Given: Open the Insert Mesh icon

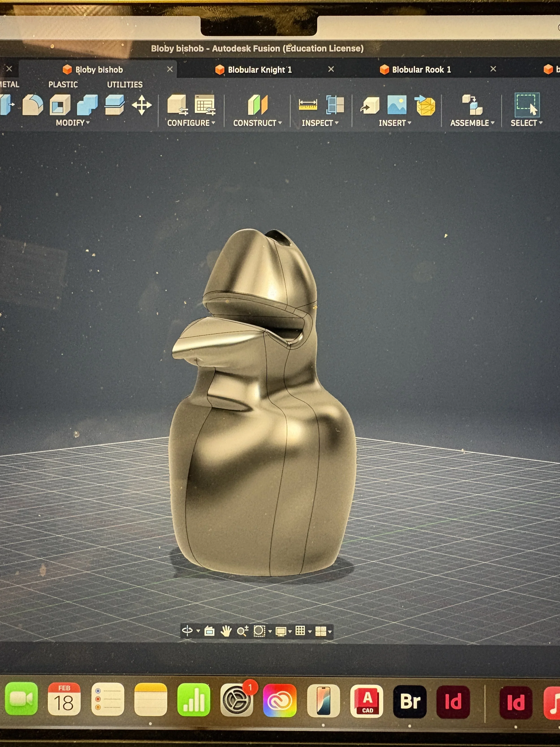Looking at the screenshot, I should (x=425, y=105).
